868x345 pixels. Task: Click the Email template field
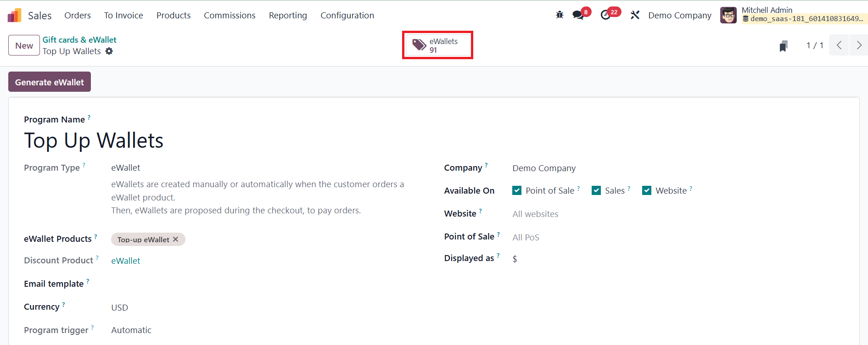[x=257, y=284]
